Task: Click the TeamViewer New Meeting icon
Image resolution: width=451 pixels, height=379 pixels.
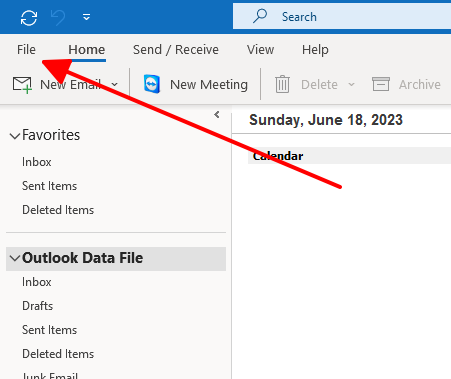Action: tap(152, 84)
